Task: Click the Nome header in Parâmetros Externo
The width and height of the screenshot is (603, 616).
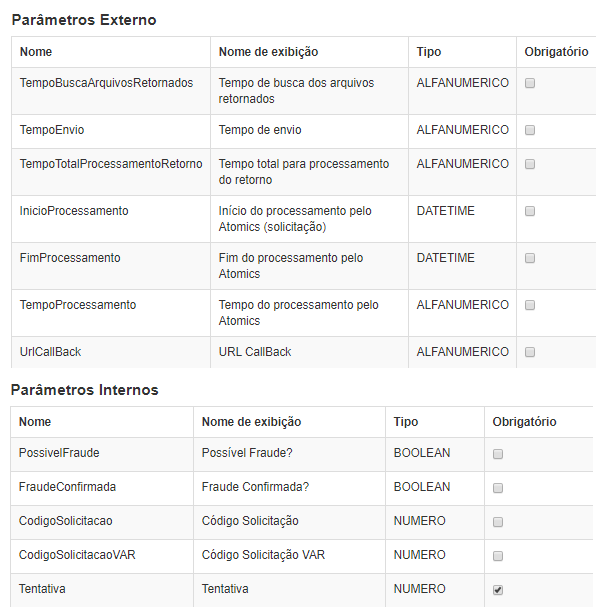Action: pos(36,52)
